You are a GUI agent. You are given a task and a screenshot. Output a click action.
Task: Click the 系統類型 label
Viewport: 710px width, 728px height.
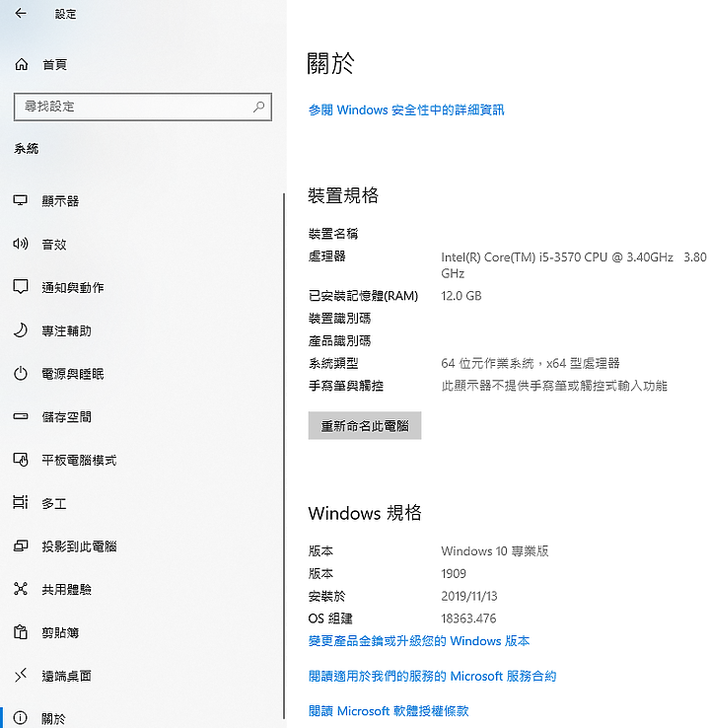click(x=333, y=363)
